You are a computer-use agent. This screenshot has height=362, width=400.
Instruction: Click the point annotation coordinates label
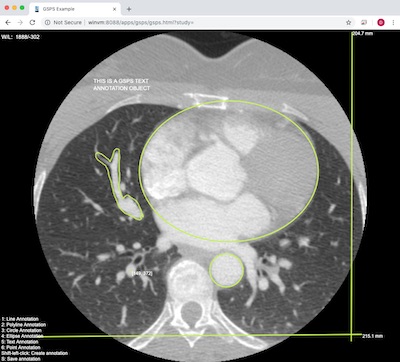(142, 273)
